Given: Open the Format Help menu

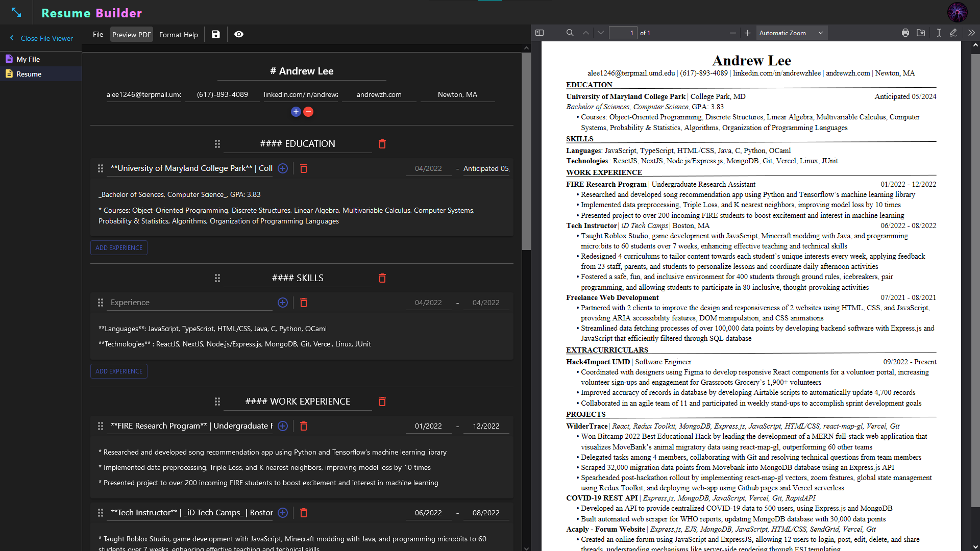Looking at the screenshot, I should pyautogui.click(x=178, y=35).
